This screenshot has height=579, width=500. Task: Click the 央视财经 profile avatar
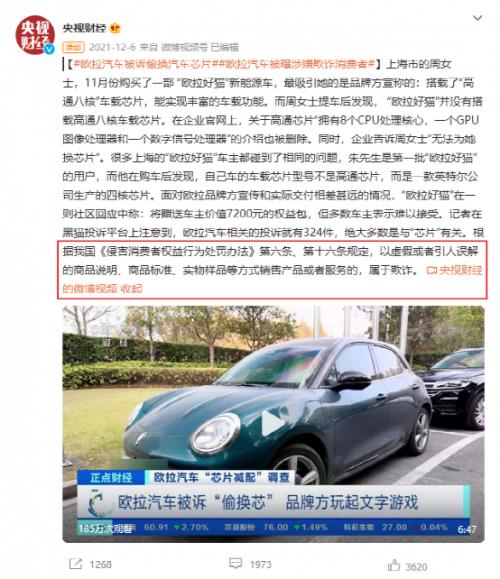click(x=35, y=35)
